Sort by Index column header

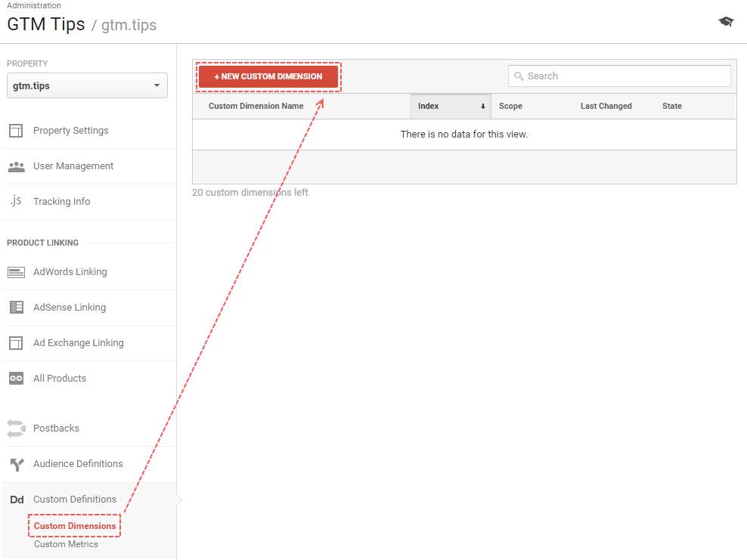coord(450,107)
